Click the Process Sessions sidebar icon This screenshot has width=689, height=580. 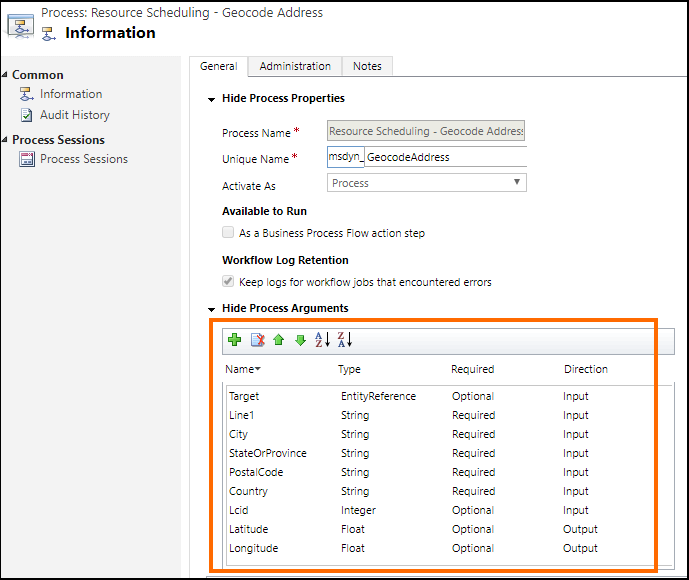[26, 159]
